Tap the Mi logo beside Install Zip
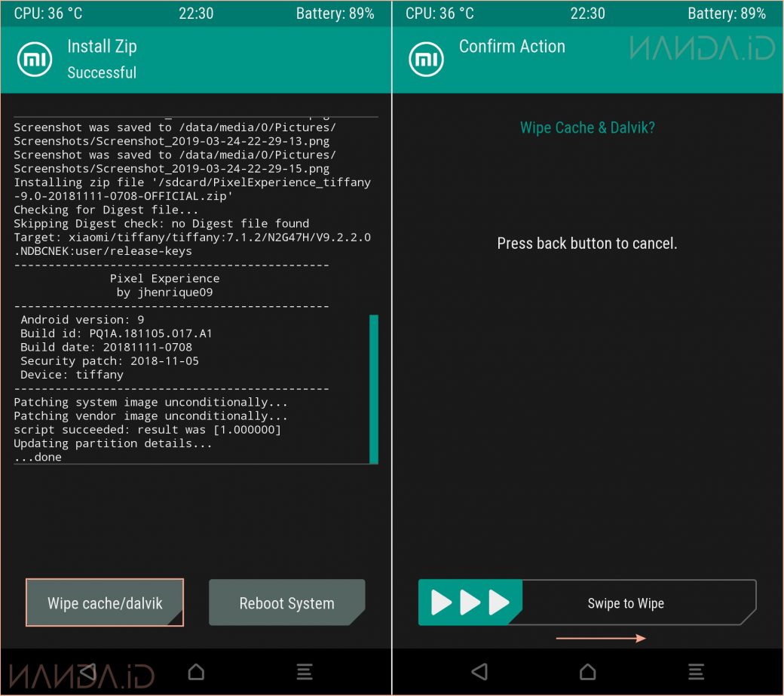Screen dimensions: 784x696 click(x=35, y=60)
